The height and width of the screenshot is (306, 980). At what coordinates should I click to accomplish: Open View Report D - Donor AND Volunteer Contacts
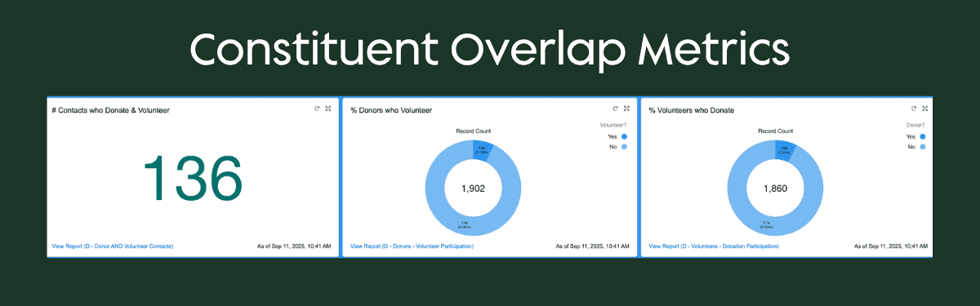pyautogui.click(x=113, y=246)
